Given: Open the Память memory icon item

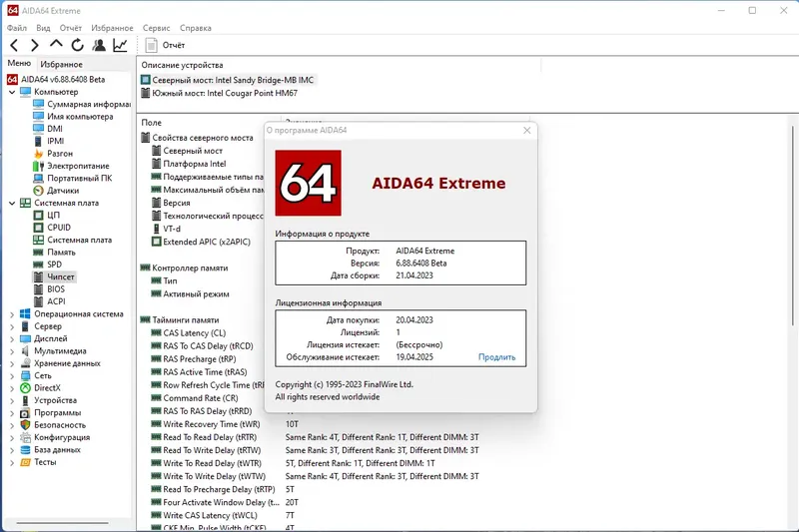Looking at the screenshot, I should click(x=38, y=252).
